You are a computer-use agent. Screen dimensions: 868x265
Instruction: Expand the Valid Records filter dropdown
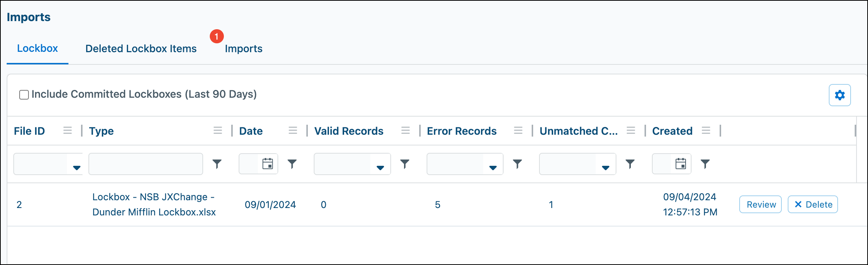[380, 168]
